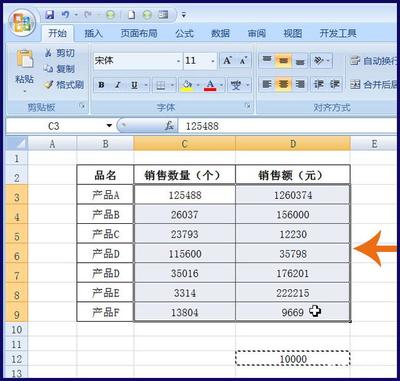Select column D header

pyautogui.click(x=293, y=144)
